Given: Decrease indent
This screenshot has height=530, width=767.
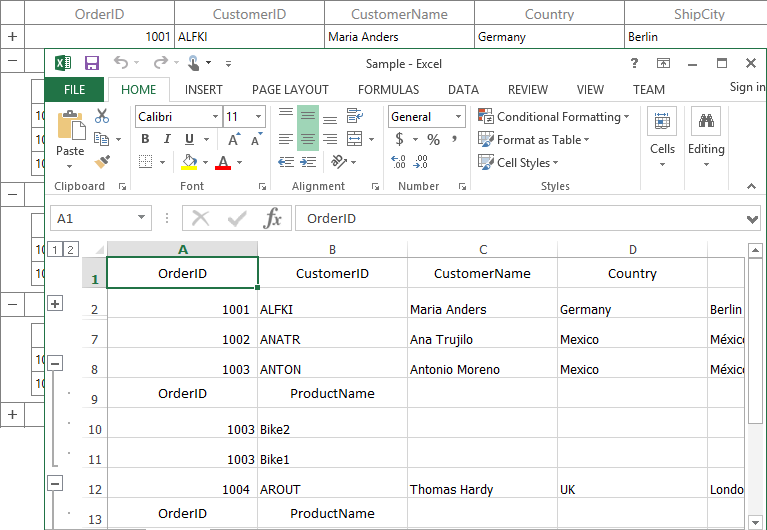Looking at the screenshot, I should click(x=286, y=161).
